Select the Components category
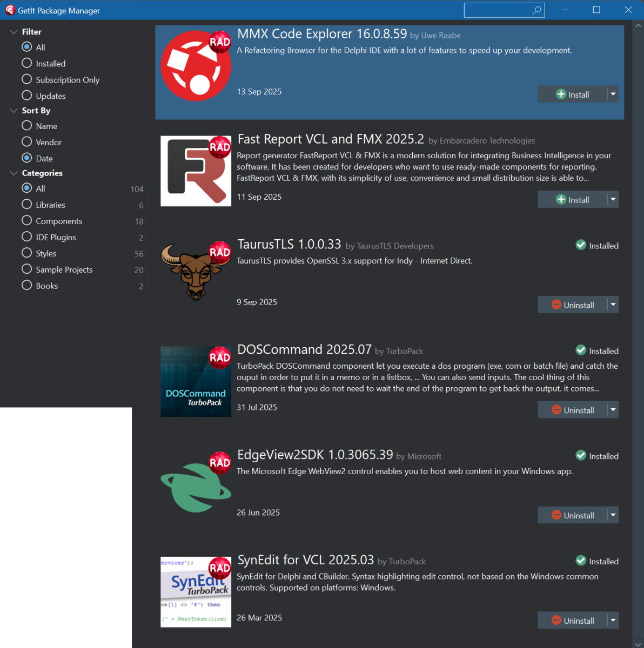 pos(27,221)
